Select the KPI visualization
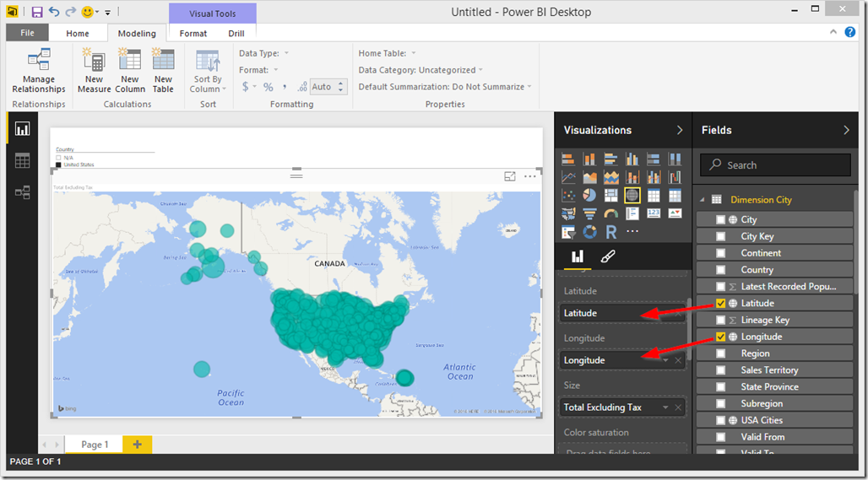 coord(675,213)
